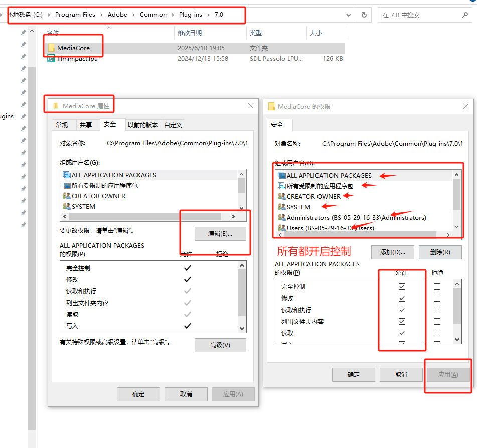
Task: Select 所有受限制的应用程序包 in the properties dialog list
Action: (105, 185)
